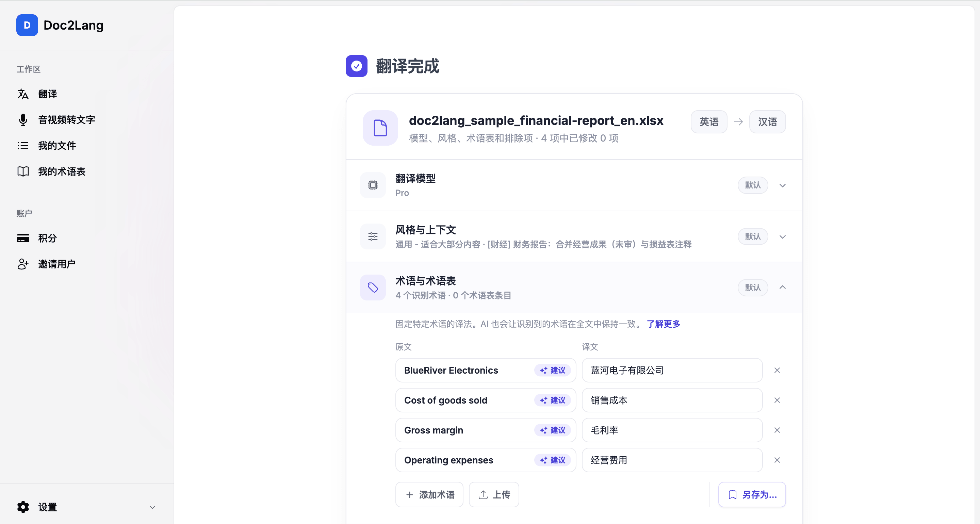The height and width of the screenshot is (524, 980).
Task: Click the 默认 badge in 翻译模型 row
Action: (752, 185)
